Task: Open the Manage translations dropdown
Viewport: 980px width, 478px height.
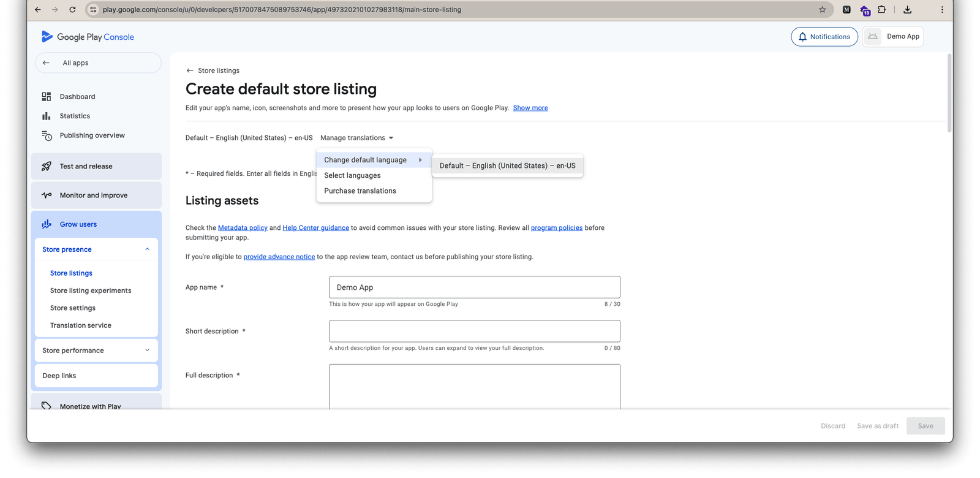Action: tap(356, 138)
